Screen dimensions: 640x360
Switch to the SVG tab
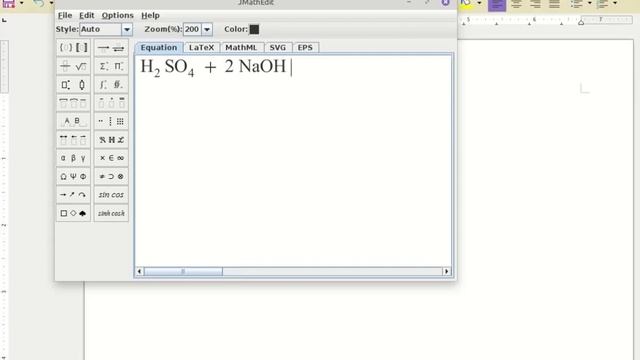(x=278, y=48)
